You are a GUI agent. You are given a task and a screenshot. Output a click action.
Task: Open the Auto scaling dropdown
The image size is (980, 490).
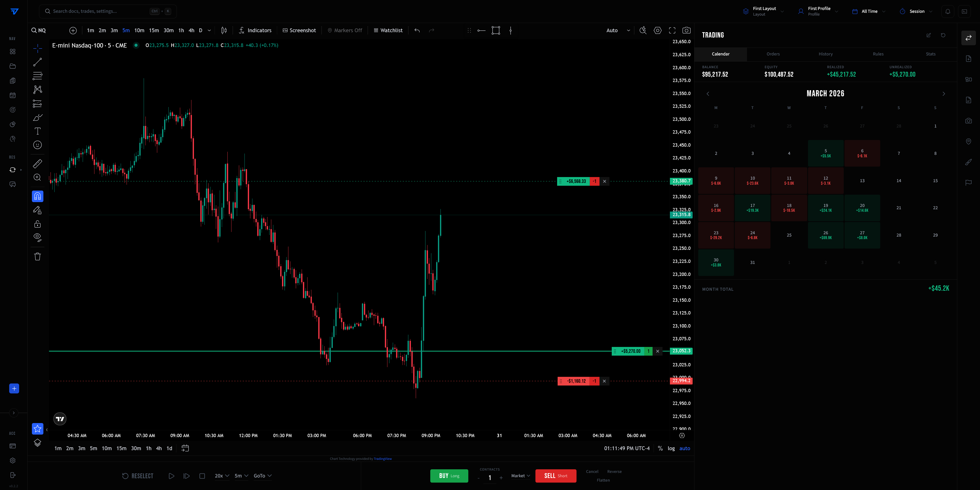coord(617,30)
